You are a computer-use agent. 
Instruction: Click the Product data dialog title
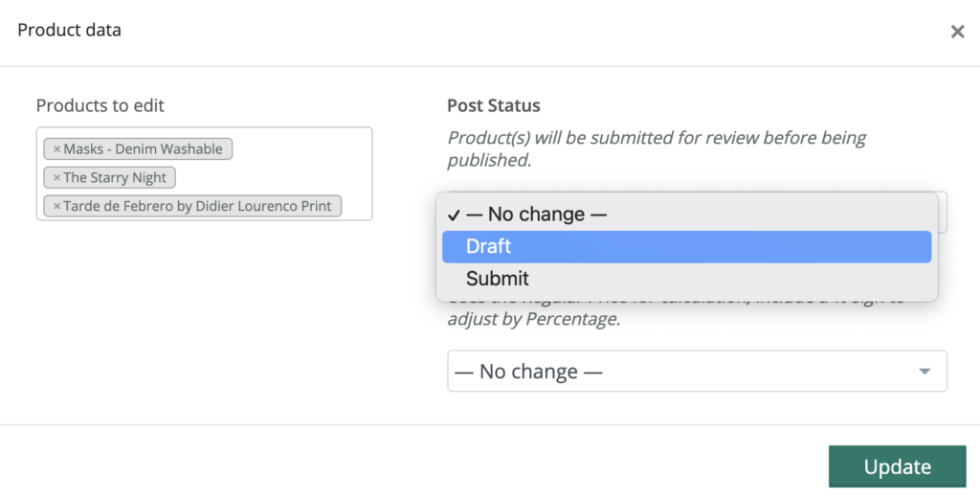point(69,31)
